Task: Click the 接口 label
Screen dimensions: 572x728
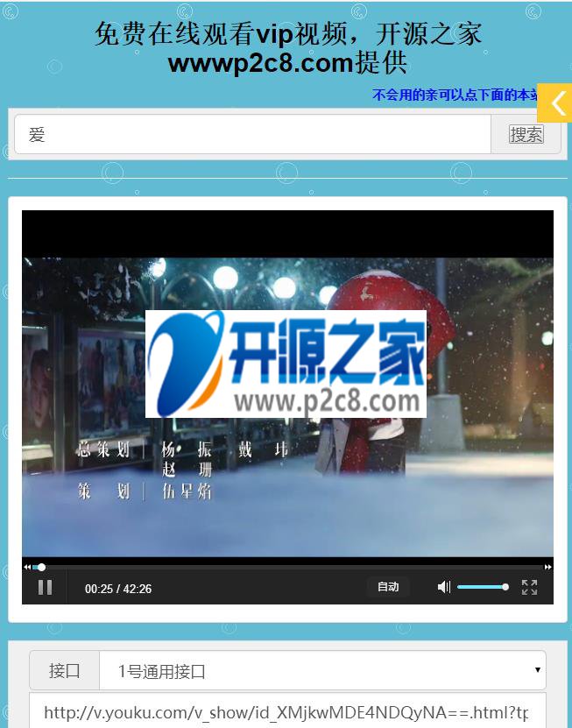Action: pyautogui.click(x=65, y=670)
